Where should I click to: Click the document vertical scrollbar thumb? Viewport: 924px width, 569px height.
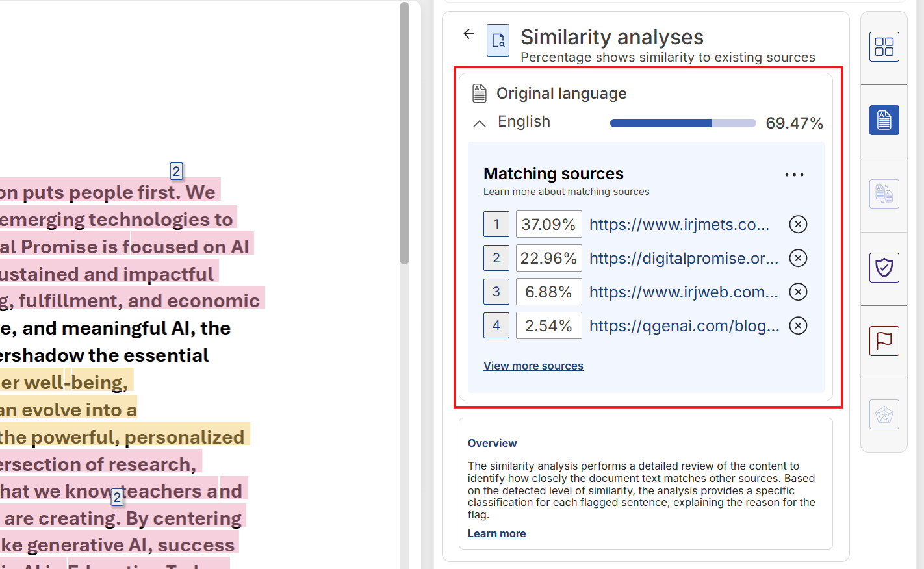click(x=404, y=133)
